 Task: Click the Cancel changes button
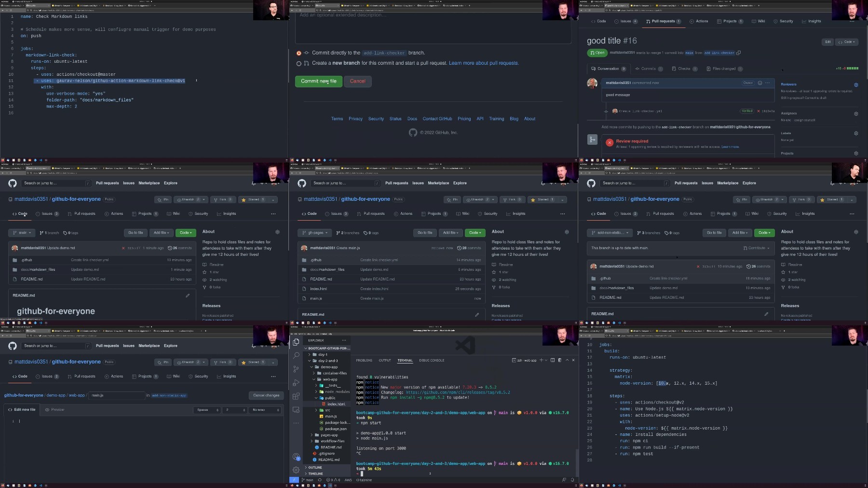(266, 395)
